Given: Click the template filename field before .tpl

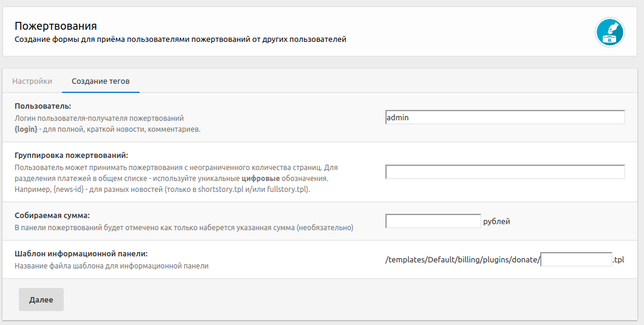Looking at the screenshot, I should pos(576,260).
